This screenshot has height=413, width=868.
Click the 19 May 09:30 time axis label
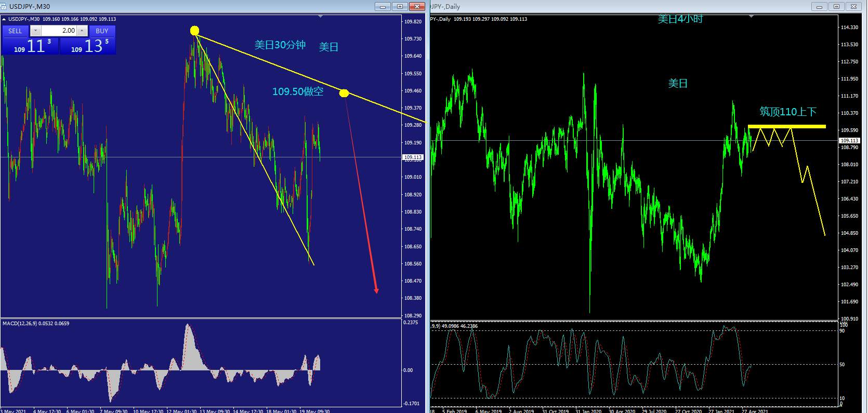click(x=315, y=411)
